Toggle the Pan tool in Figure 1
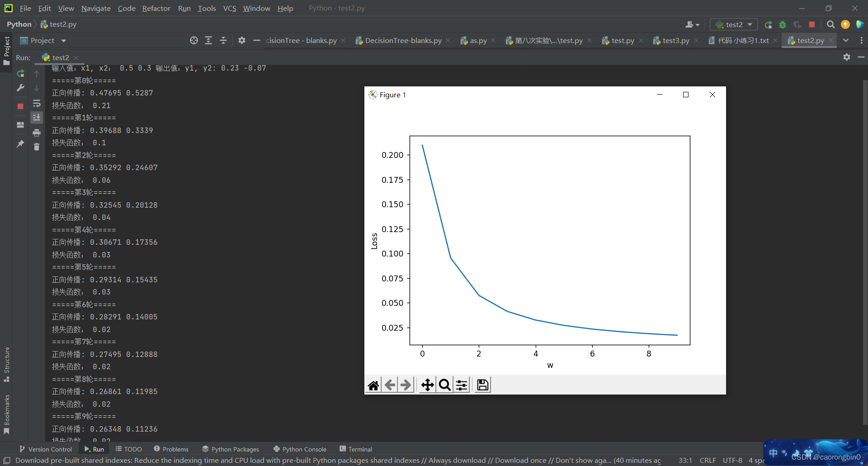Image resolution: width=868 pixels, height=466 pixels. pyautogui.click(x=427, y=385)
